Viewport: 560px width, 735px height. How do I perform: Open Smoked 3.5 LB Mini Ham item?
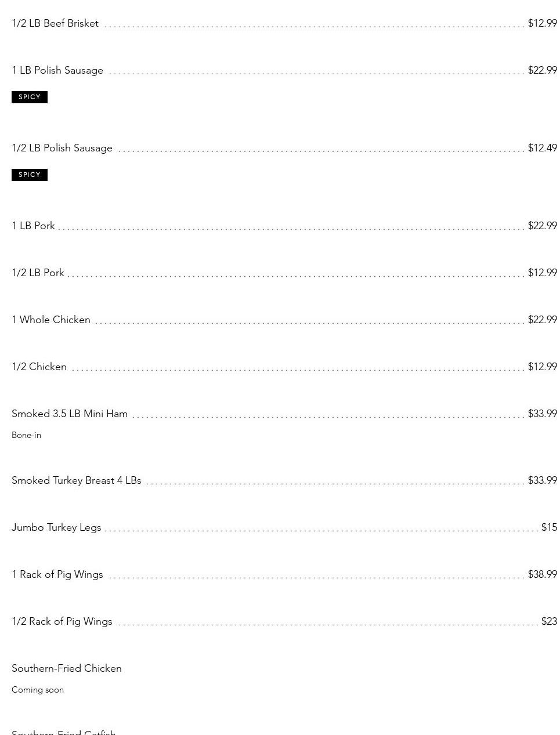coord(70,414)
